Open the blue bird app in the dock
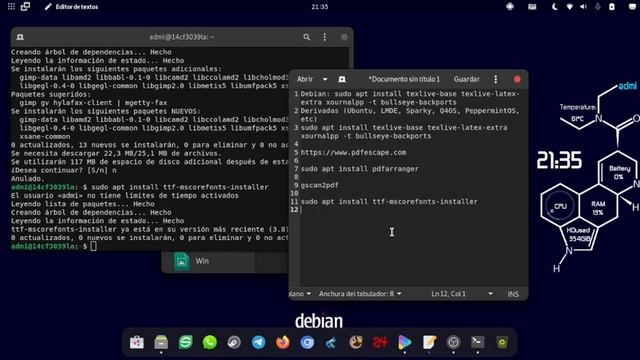Image resolution: width=640 pixels, height=360 pixels. tap(331, 342)
